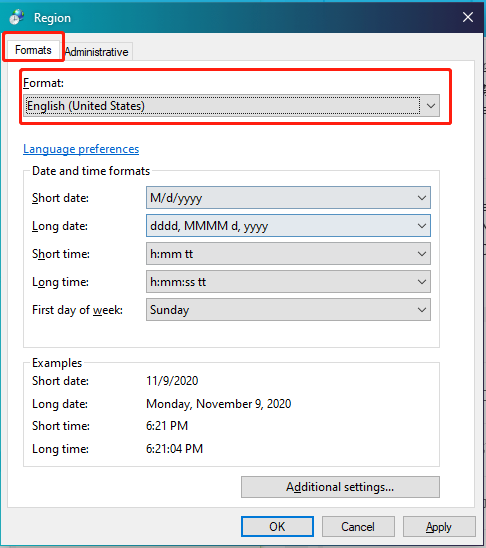Screen dimensions: 486x548
Task: Open the Language preferences link
Action: [81, 149]
